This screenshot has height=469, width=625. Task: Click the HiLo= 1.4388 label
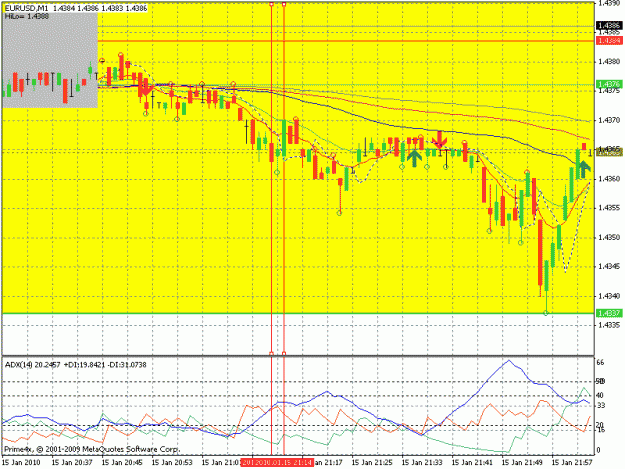27,16
